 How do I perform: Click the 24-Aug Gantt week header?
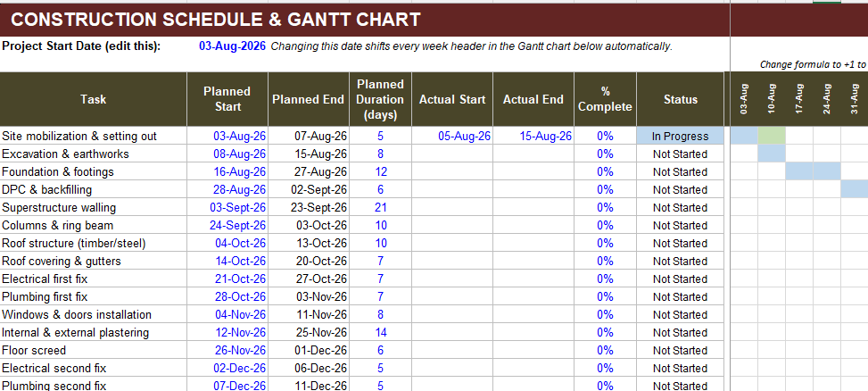tap(827, 100)
